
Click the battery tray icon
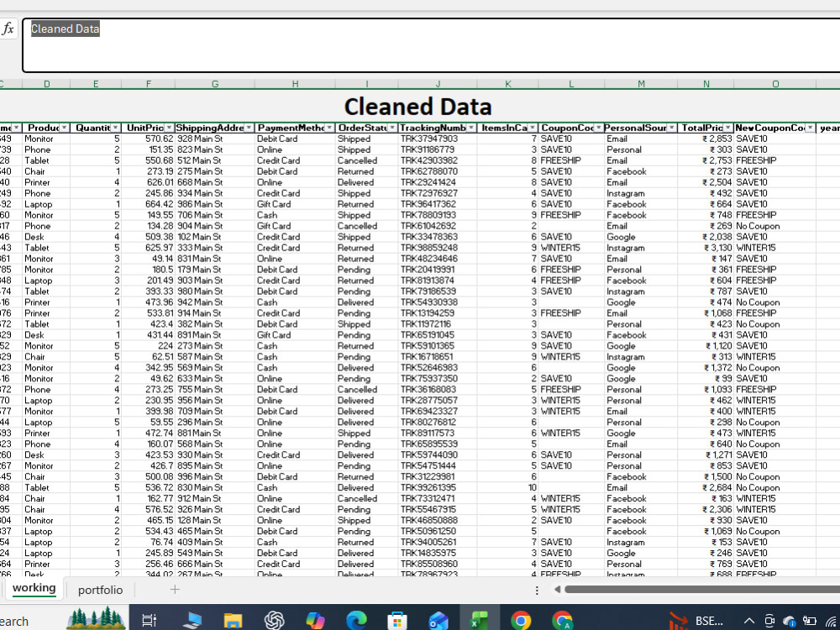(810, 621)
